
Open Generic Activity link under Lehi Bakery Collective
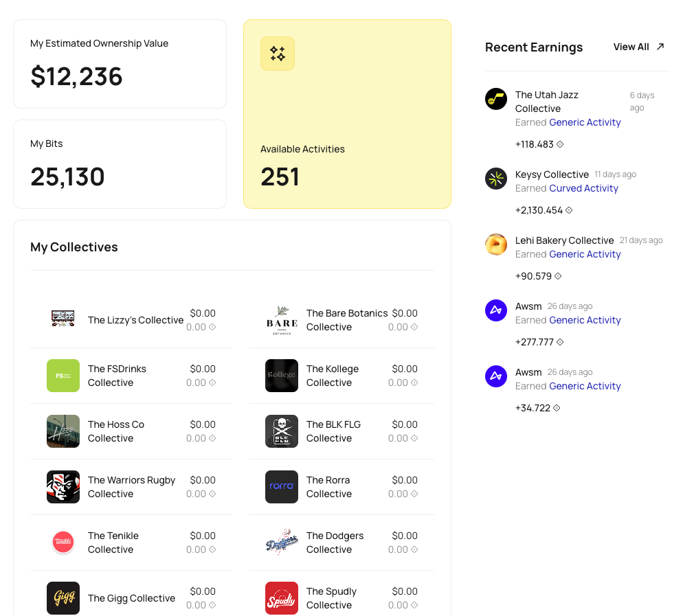[585, 254]
